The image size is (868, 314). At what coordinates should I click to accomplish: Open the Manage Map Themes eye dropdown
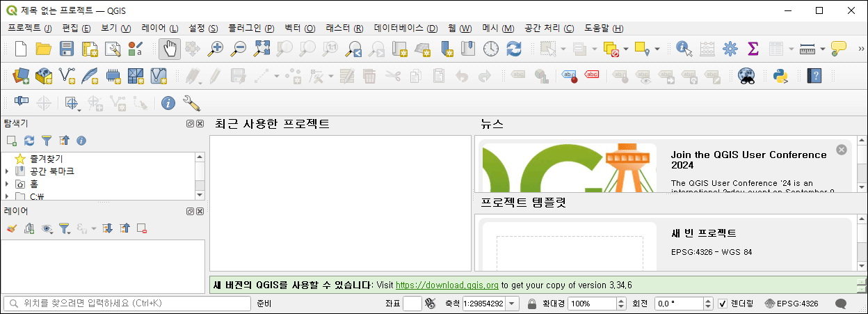(x=47, y=228)
